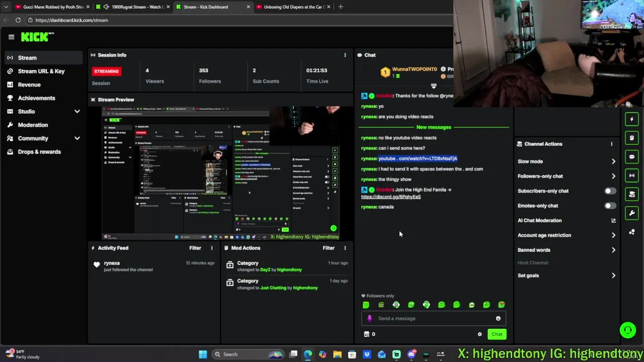Click the broadcast signal panel icon
The width and height of the screenshot is (644, 362).
(632, 175)
